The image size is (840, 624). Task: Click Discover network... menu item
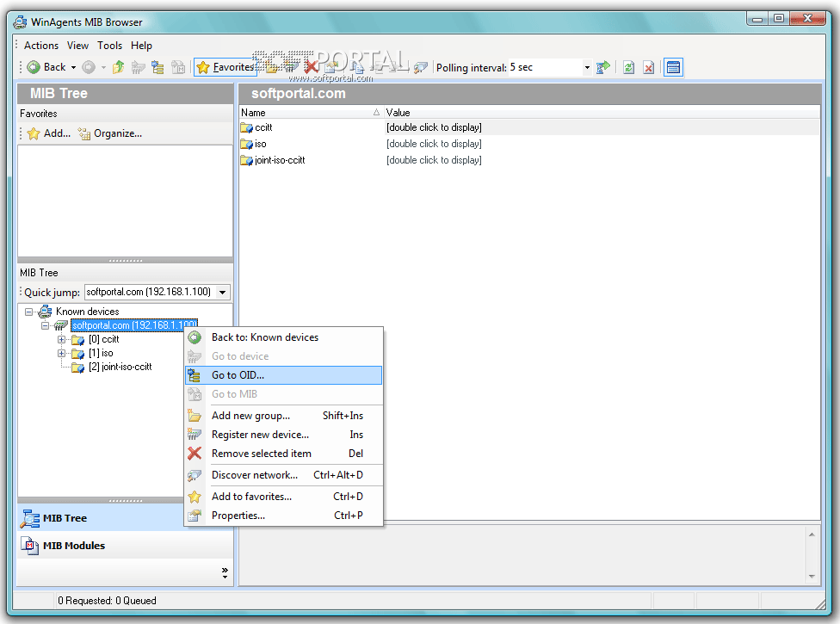coord(283,474)
